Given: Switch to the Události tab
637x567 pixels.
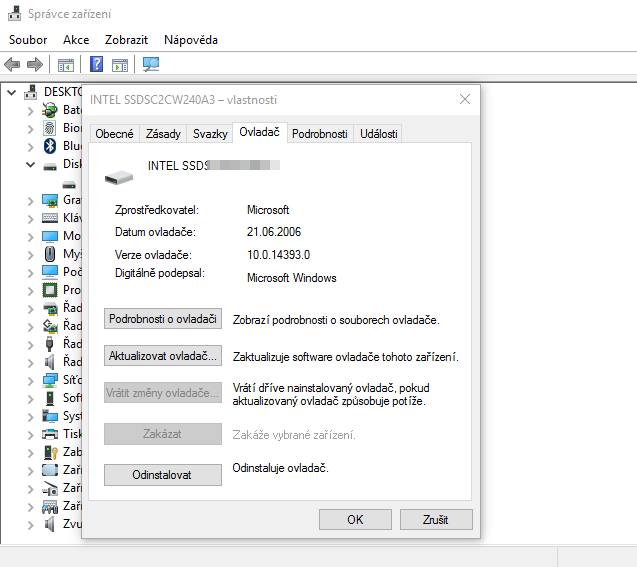Looking at the screenshot, I should pos(379,134).
